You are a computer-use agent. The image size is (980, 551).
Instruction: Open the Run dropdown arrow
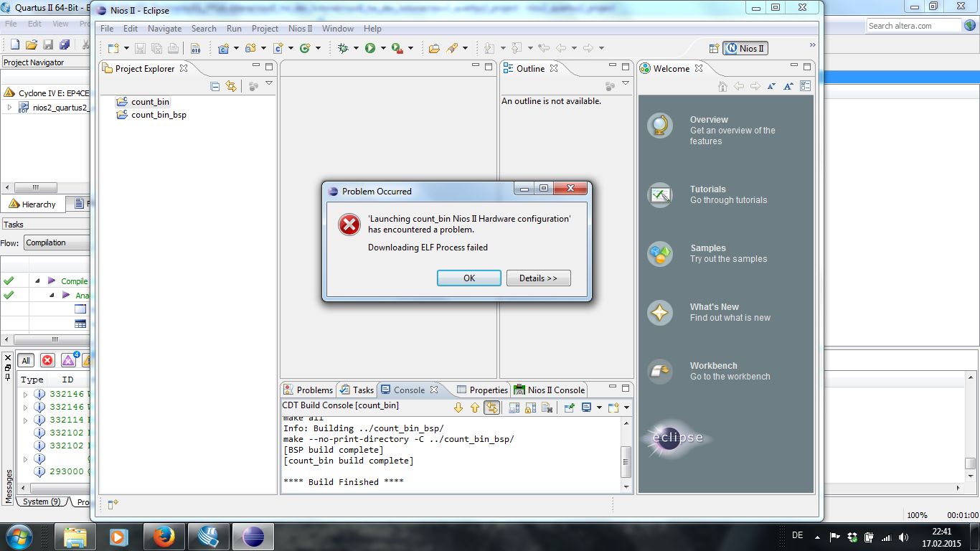click(383, 49)
